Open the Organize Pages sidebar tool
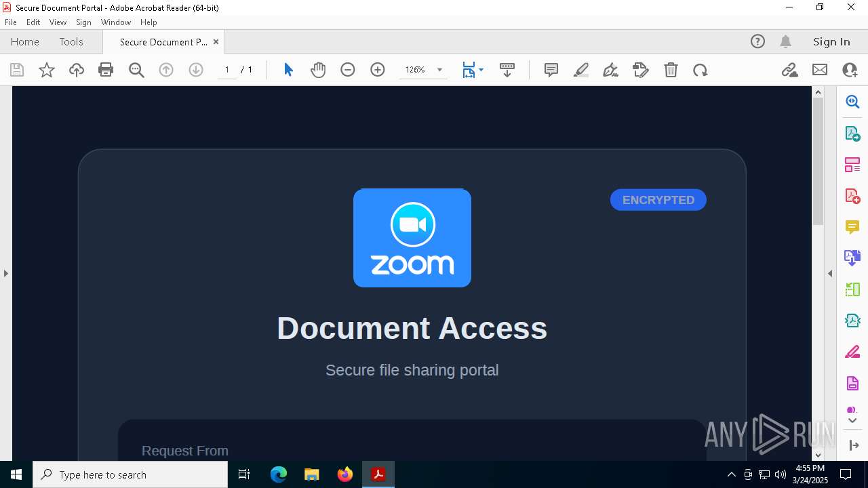The image size is (868, 488). 852,165
